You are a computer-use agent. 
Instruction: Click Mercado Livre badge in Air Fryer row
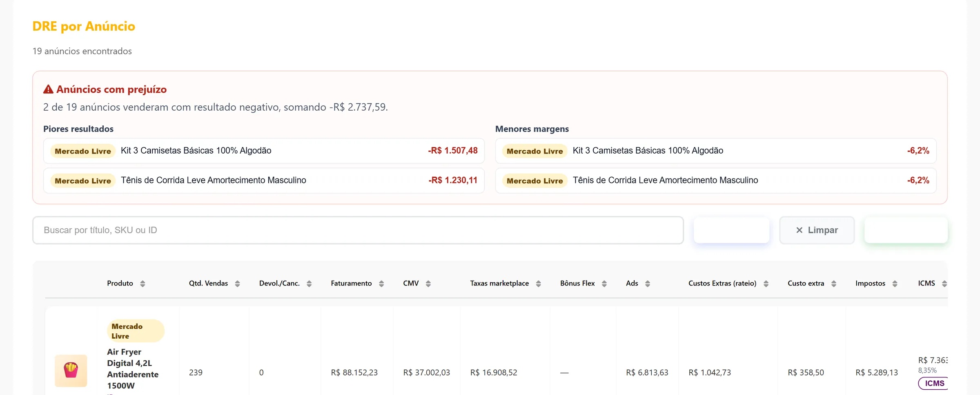coord(136,331)
